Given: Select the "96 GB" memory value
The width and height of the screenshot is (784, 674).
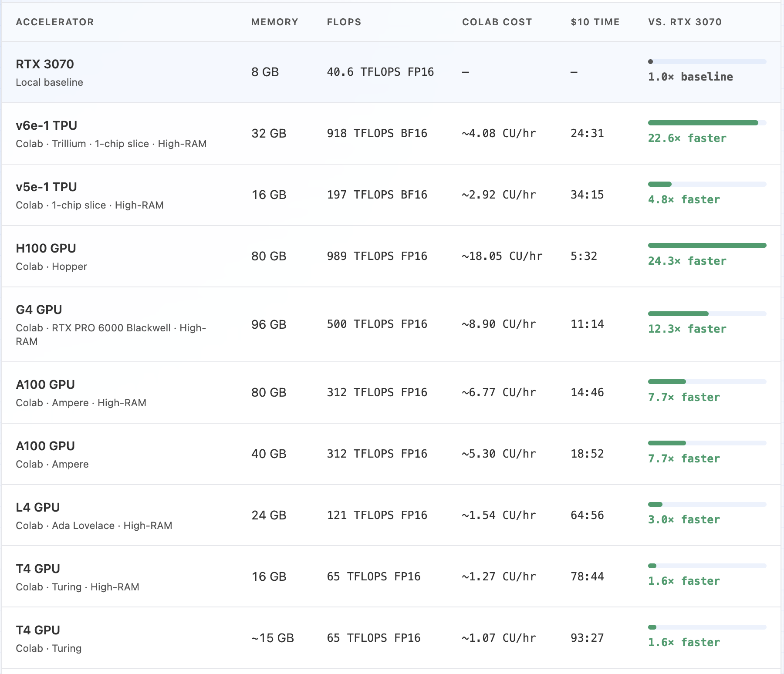Looking at the screenshot, I should 269,324.
